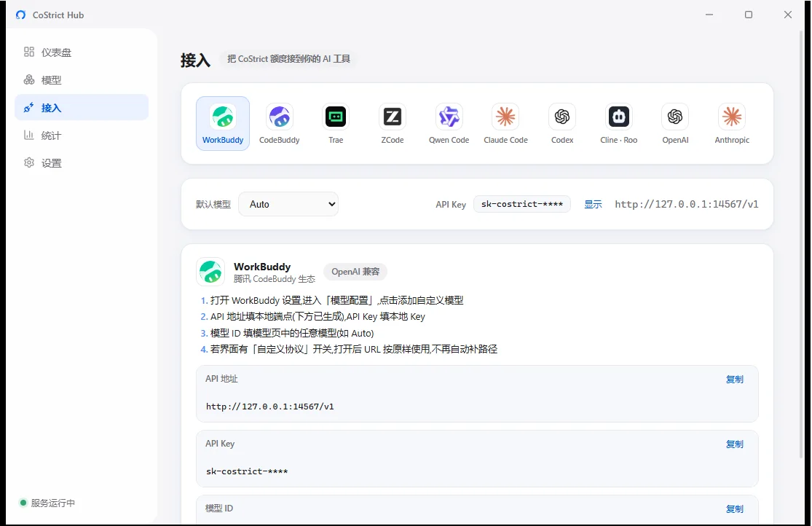Click the http://127.0.0.1:14567/v1 text under API 地址

[269, 407]
